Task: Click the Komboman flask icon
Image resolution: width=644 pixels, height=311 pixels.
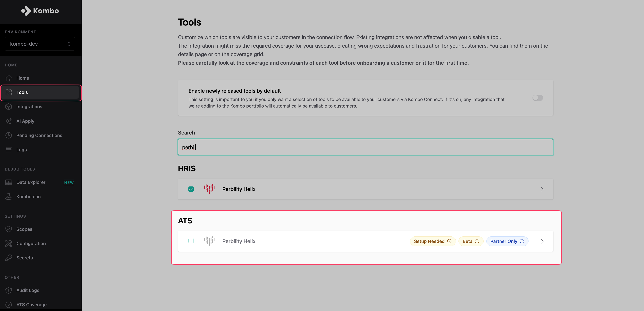Action: coord(9,197)
